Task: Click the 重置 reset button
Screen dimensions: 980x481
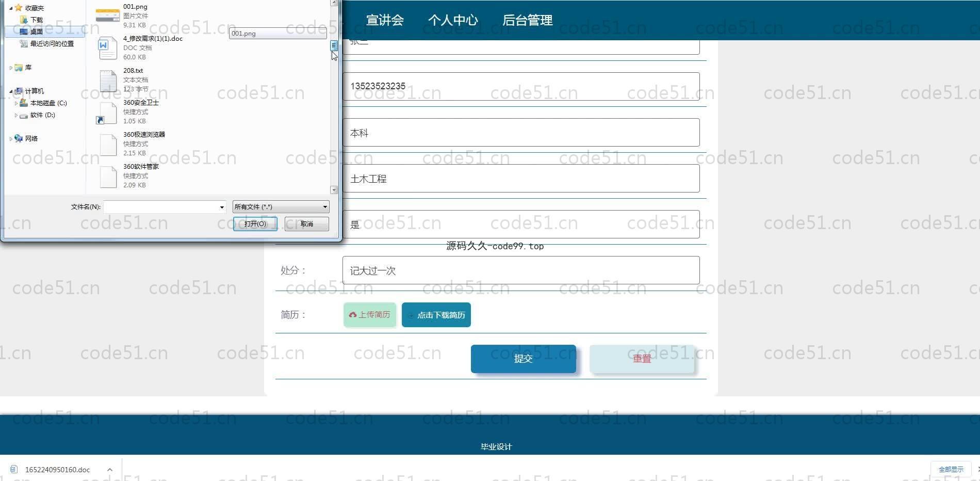Action: 642,359
